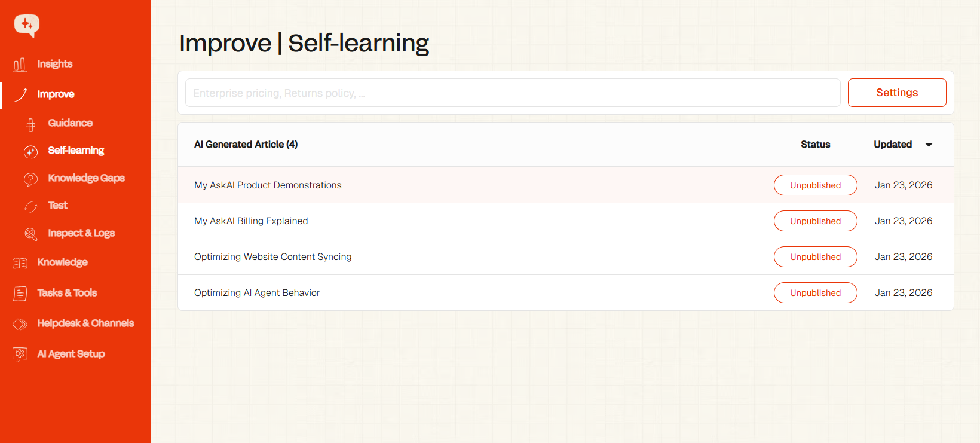Open the Optimizing Website Content Syncing article
Screen dimensions: 980x443
coord(272,257)
